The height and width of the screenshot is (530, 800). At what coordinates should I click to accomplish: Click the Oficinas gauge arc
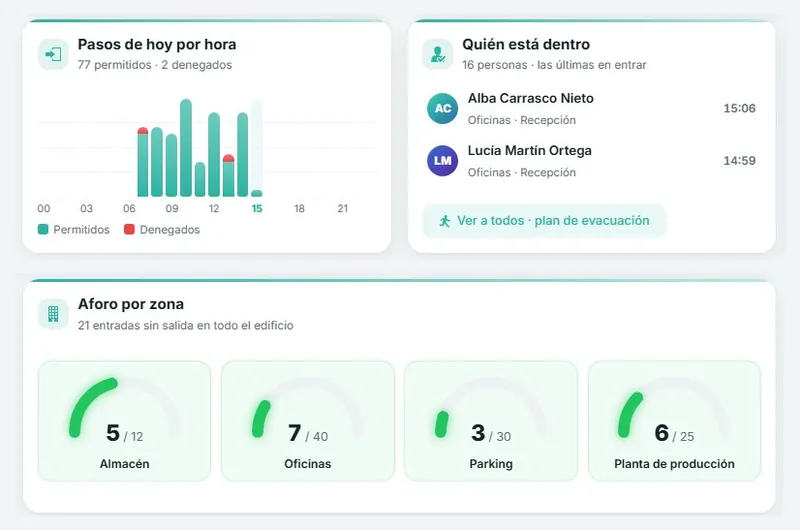pos(261,419)
